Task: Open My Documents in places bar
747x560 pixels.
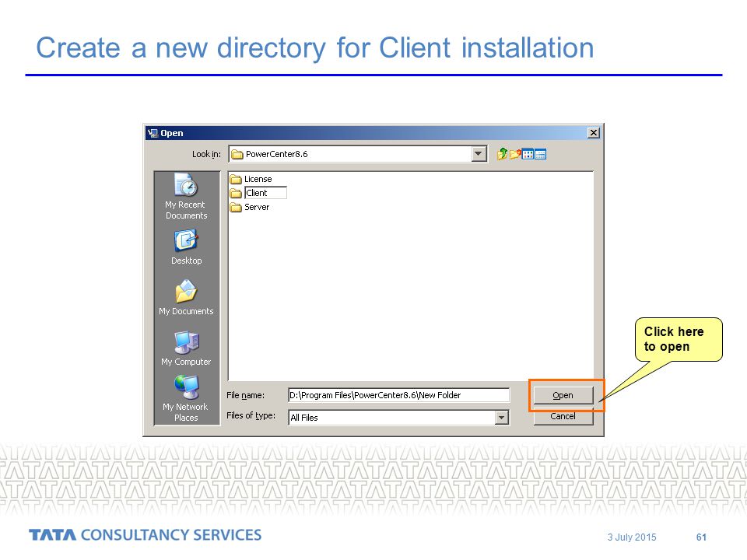Action: click(x=186, y=298)
